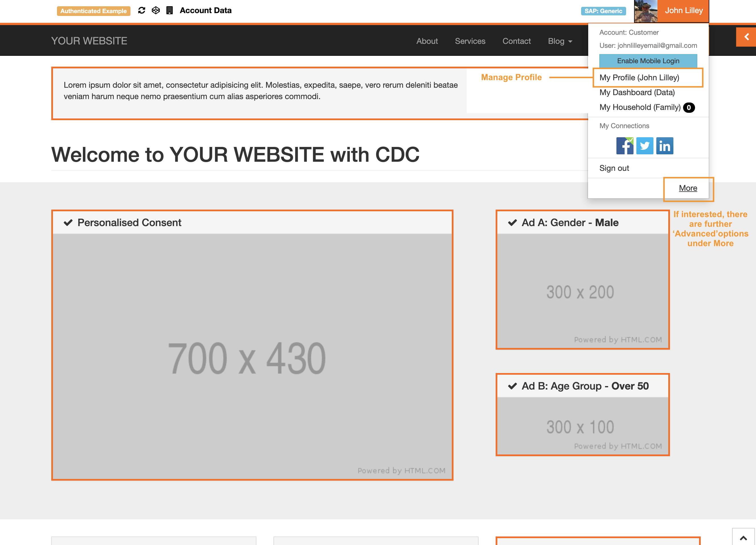The image size is (756, 545).
Task: Connect via the Facebook icon
Action: pyautogui.click(x=624, y=146)
